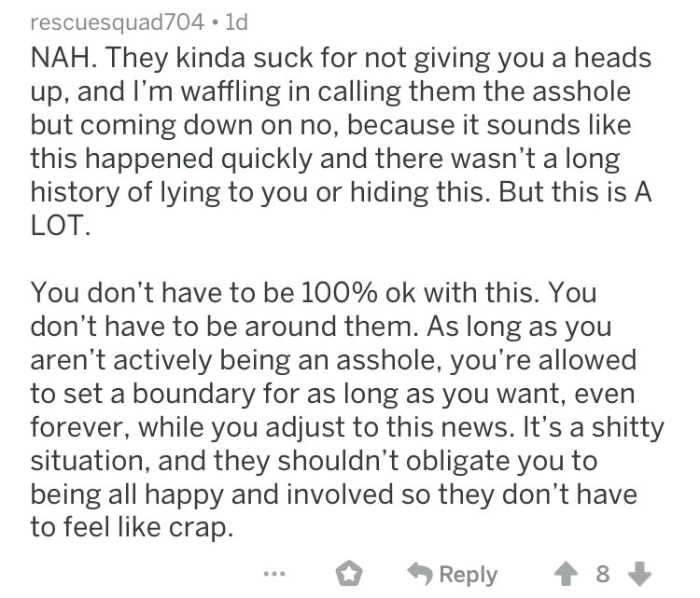
Task: Click the word LOT. ending first paragraph
Action: [61, 225]
